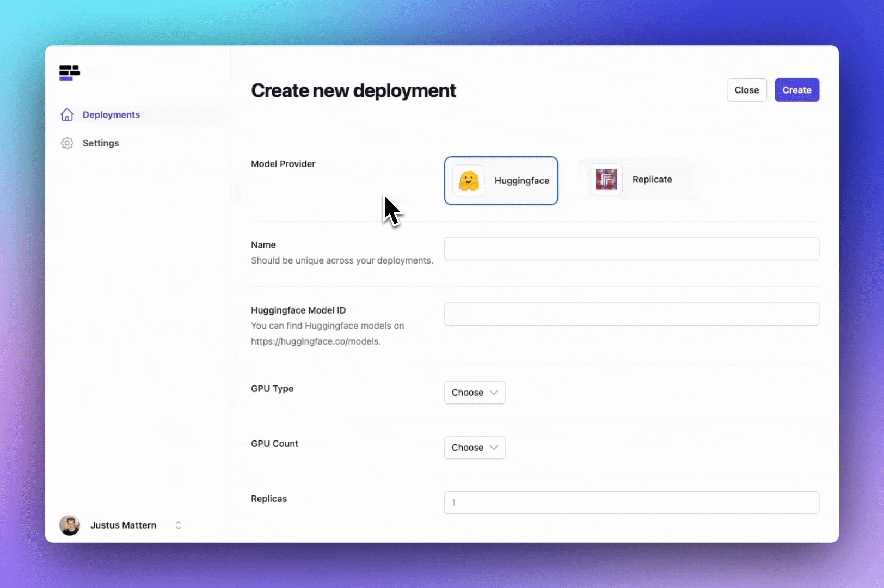Open Settings from the sidebar
This screenshot has width=884, height=588.
[x=101, y=143]
